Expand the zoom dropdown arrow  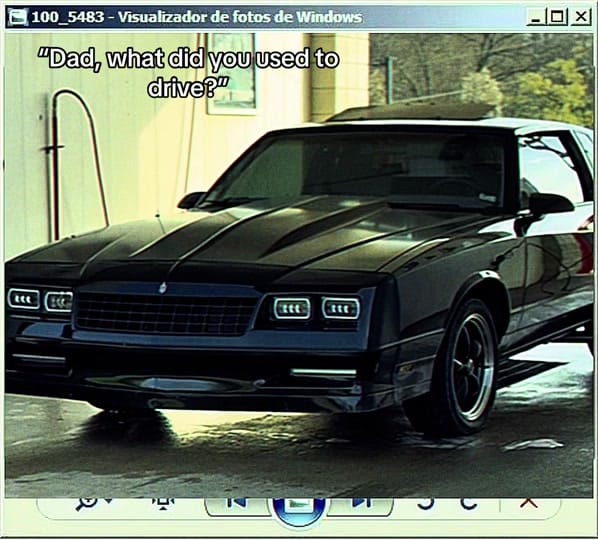pos(109,500)
